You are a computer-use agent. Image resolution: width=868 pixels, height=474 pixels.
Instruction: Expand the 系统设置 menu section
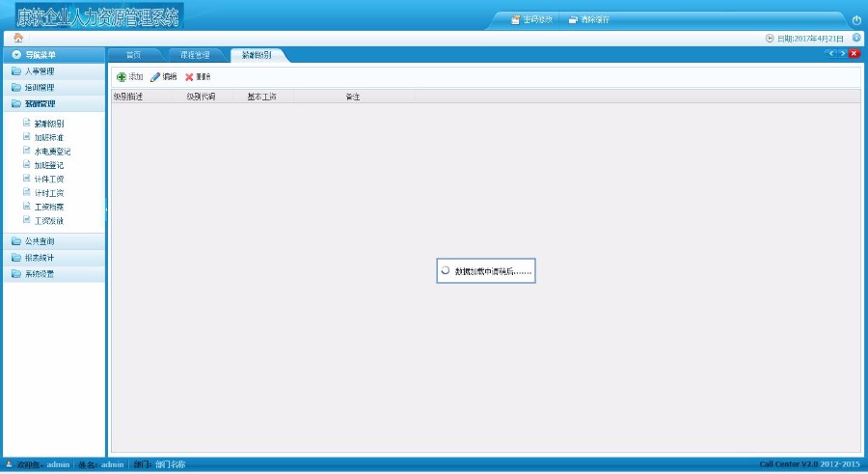tap(54, 274)
